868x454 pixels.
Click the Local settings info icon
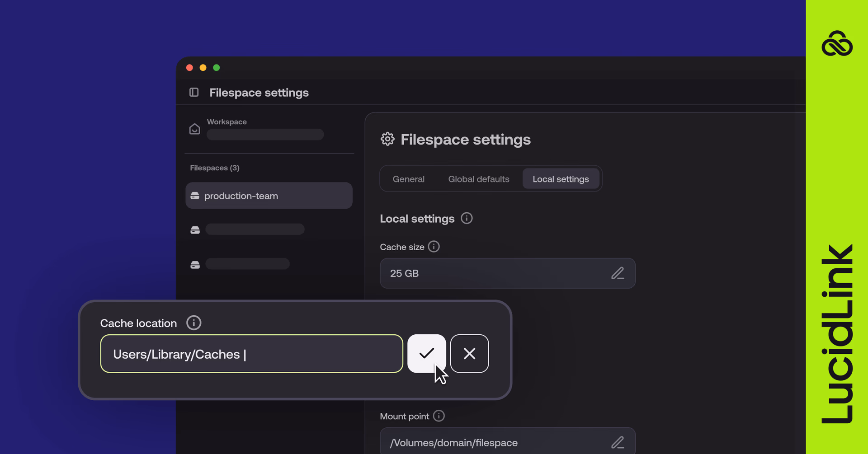(467, 218)
